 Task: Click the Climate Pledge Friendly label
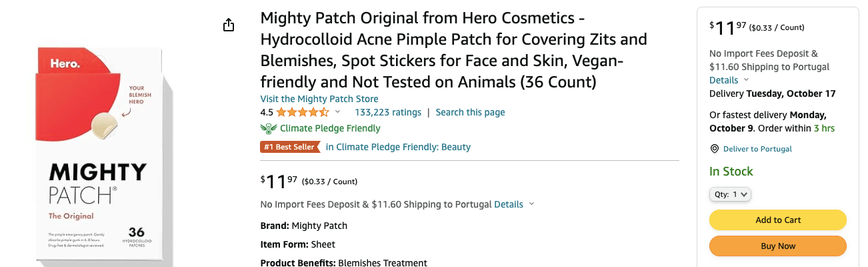330,128
